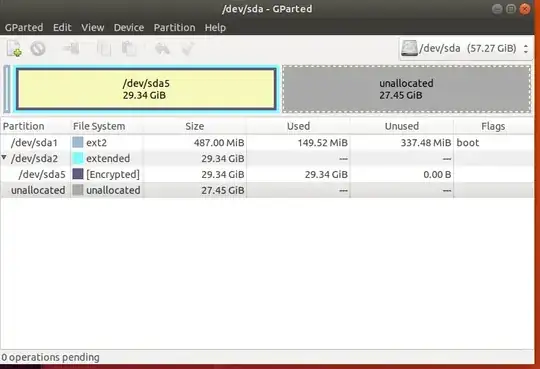Close the GParted window
The image size is (540, 369).
pos(525,9)
